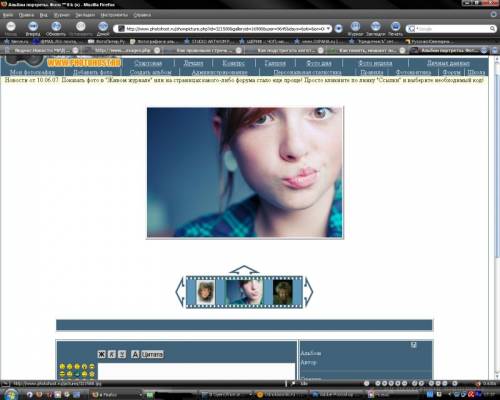Viewport: 500px width, 400px height.
Task: Open the search engine selector dropdown
Action: coord(412,29)
